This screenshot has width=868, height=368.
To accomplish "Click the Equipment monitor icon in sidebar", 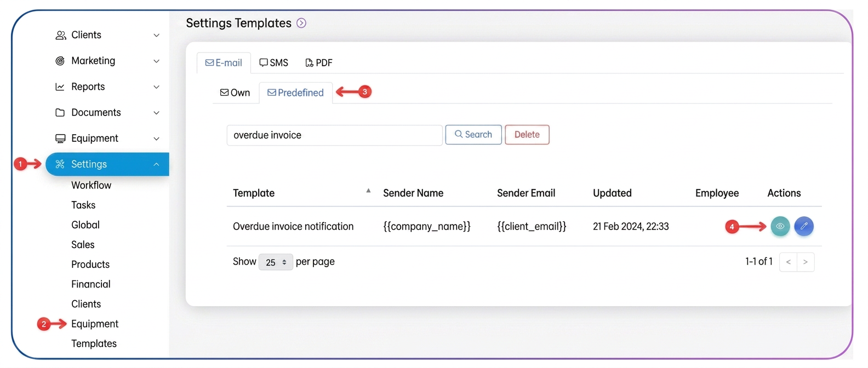I will click(x=60, y=139).
